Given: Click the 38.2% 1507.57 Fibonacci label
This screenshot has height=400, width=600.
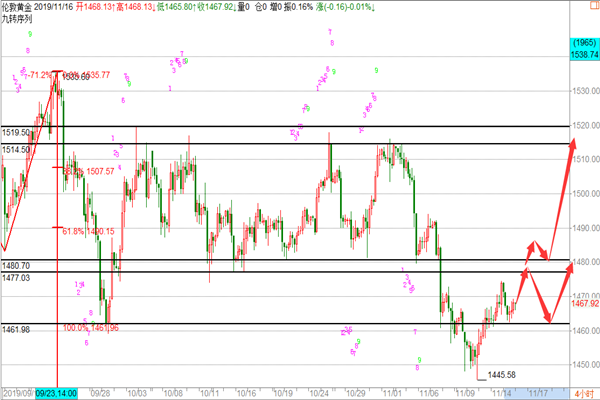Looking at the screenshot, I should coord(89,171).
